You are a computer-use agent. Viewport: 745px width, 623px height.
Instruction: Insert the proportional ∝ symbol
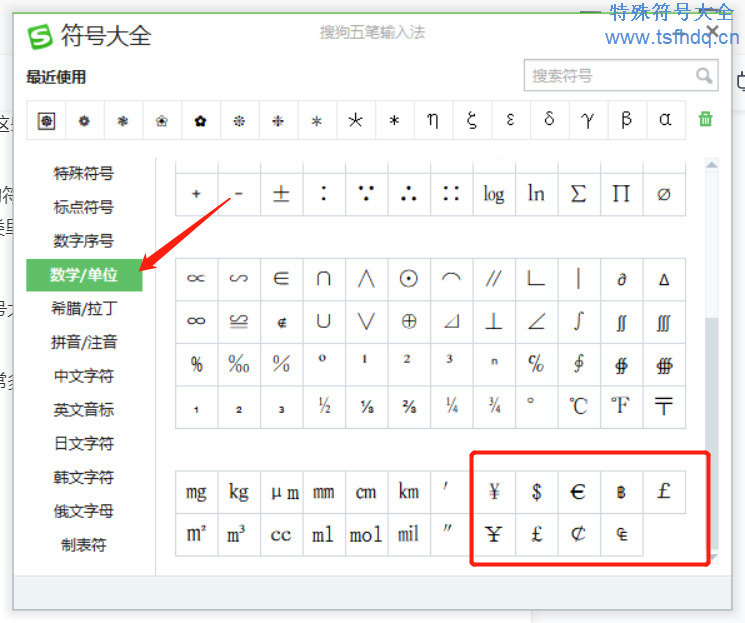point(196,278)
